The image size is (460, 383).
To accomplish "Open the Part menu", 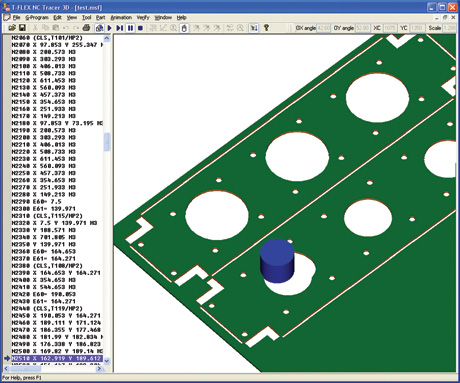I will (100, 17).
